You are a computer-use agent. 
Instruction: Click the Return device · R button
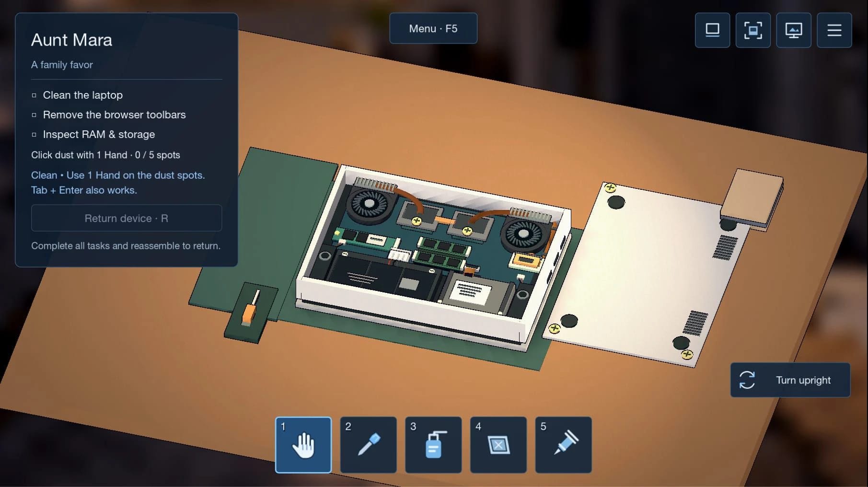[127, 218]
